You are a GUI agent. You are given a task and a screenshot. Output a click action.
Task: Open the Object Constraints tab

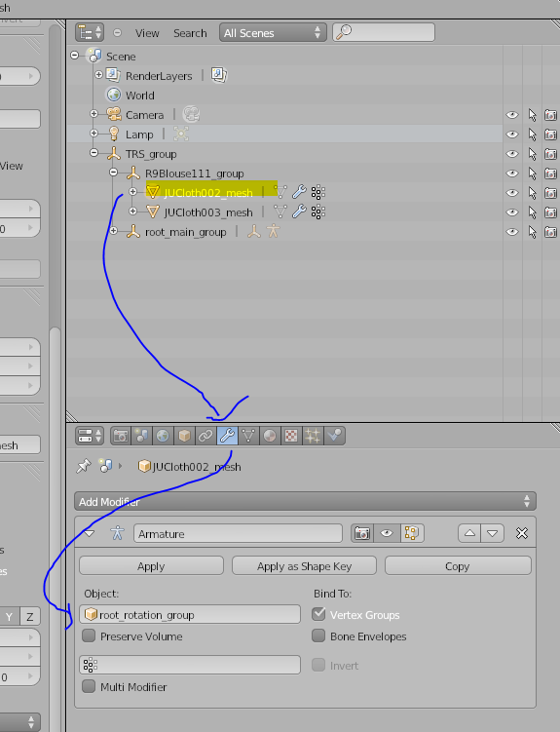[x=205, y=436]
